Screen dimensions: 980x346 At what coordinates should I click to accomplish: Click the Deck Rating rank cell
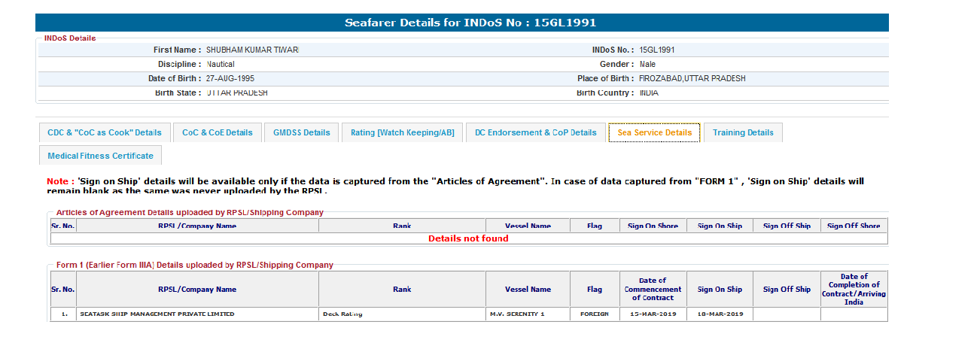pos(342,314)
